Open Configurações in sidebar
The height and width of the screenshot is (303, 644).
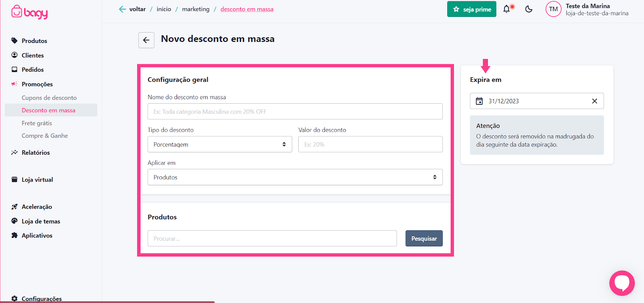pyautogui.click(x=42, y=299)
